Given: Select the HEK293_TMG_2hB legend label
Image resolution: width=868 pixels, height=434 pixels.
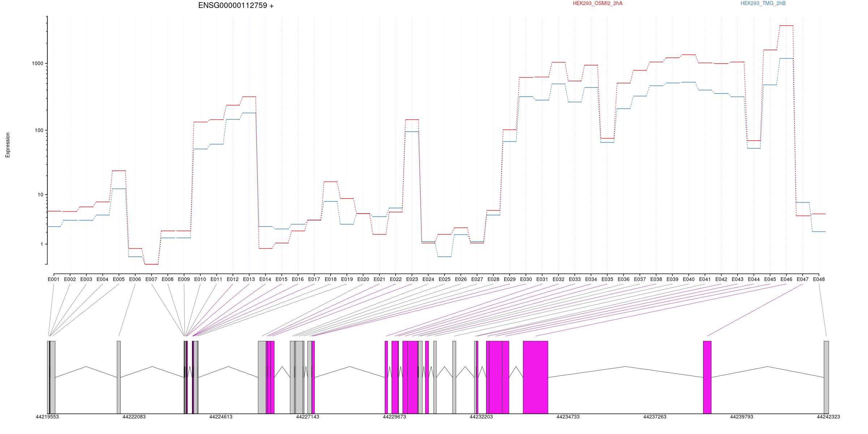Looking at the screenshot, I should pos(763,3).
